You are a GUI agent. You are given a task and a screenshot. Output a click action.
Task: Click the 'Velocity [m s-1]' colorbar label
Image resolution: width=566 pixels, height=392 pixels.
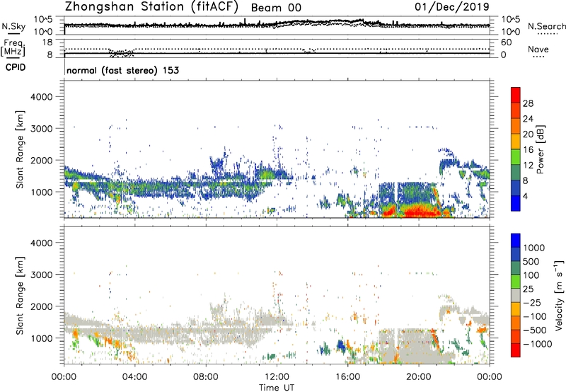[x=559, y=295]
